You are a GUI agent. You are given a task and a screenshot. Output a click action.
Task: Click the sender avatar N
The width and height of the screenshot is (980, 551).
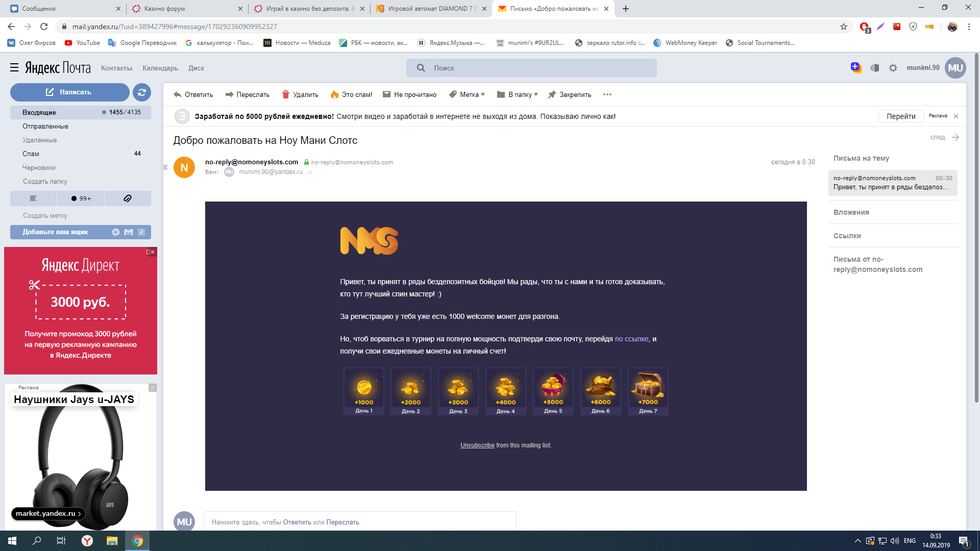coord(184,167)
